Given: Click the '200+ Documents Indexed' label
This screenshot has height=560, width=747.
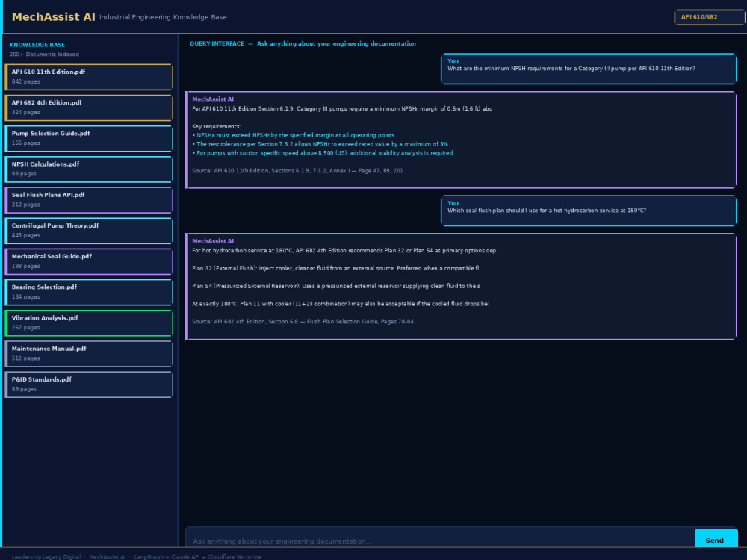Looking at the screenshot, I should [44, 55].
